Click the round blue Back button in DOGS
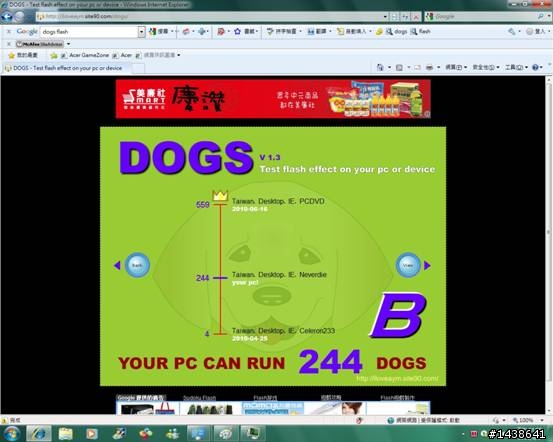The width and height of the screenshot is (553, 442). tap(137, 265)
